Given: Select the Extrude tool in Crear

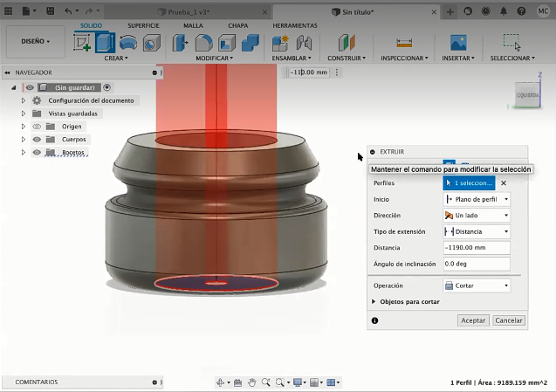Looking at the screenshot, I should [105, 43].
